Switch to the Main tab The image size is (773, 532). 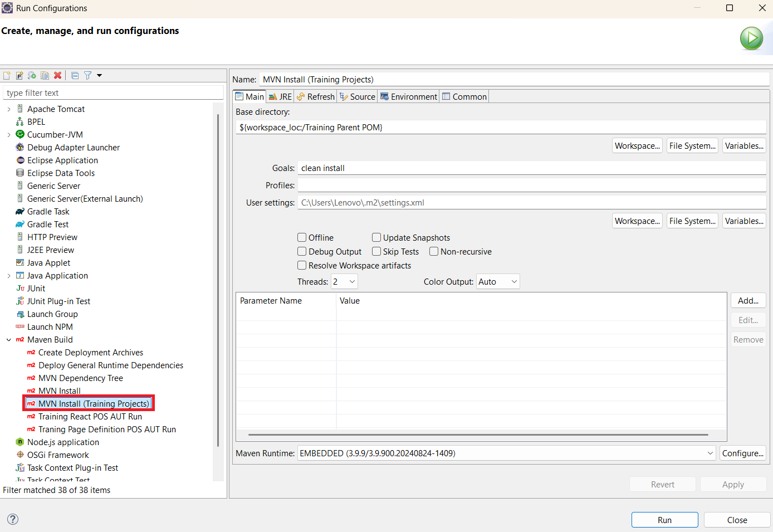[x=249, y=96]
